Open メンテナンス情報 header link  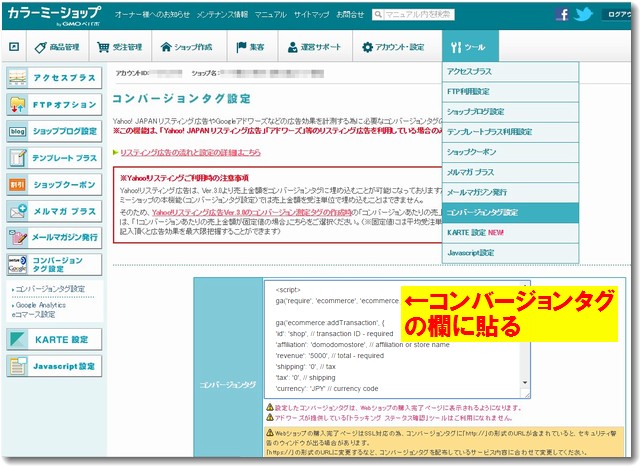click(222, 15)
